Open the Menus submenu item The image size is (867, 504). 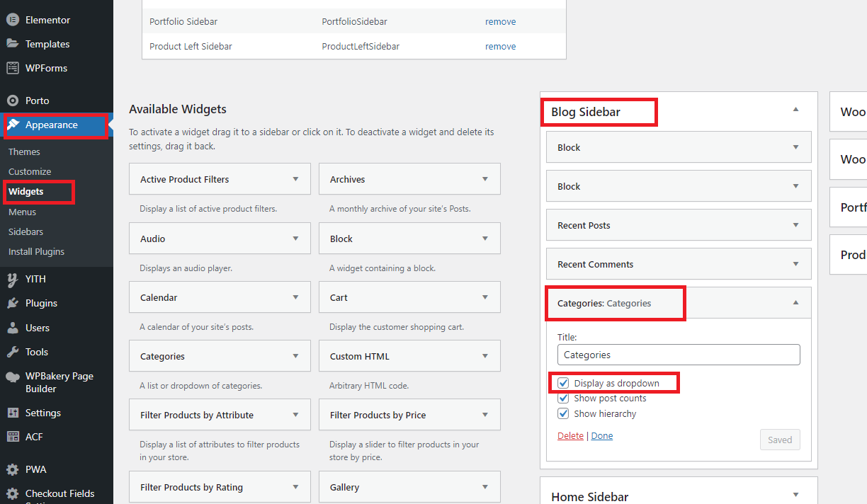(22, 212)
